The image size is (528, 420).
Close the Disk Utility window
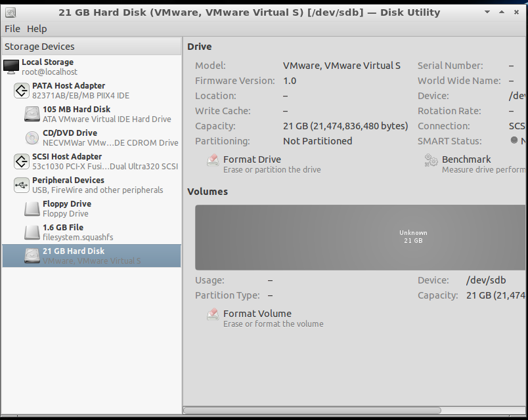[x=516, y=12]
